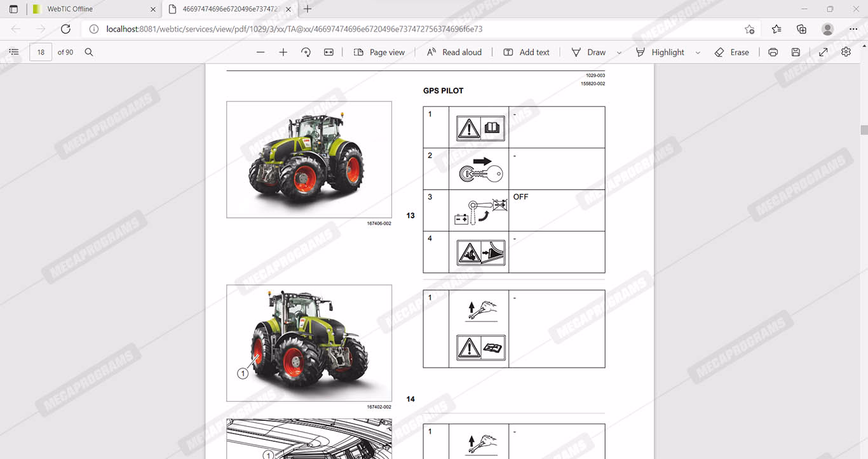This screenshot has height=459, width=868.
Task: Click the find-in-document search icon
Action: 89,52
